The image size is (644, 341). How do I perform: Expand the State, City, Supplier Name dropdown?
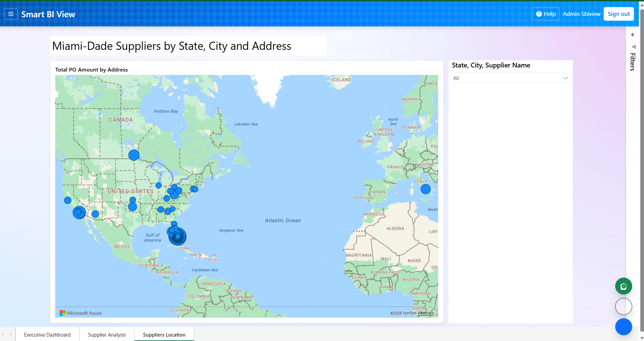pyautogui.click(x=565, y=78)
